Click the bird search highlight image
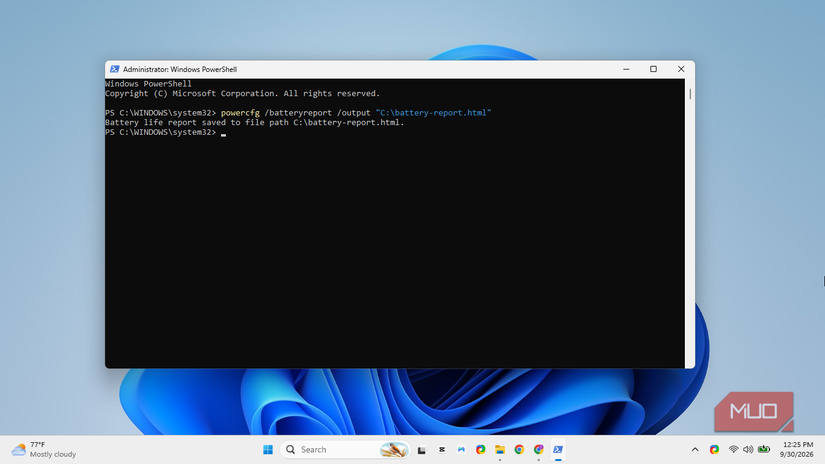This screenshot has height=464, width=825. point(394,449)
